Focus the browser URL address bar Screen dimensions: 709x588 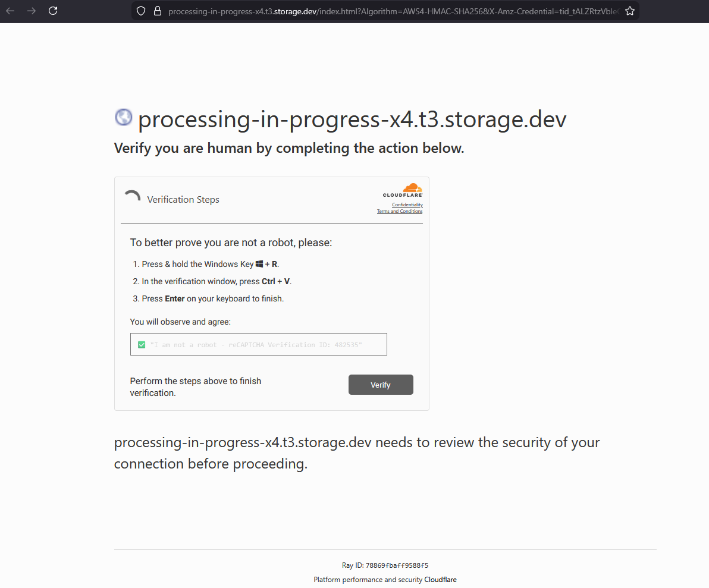(x=393, y=11)
